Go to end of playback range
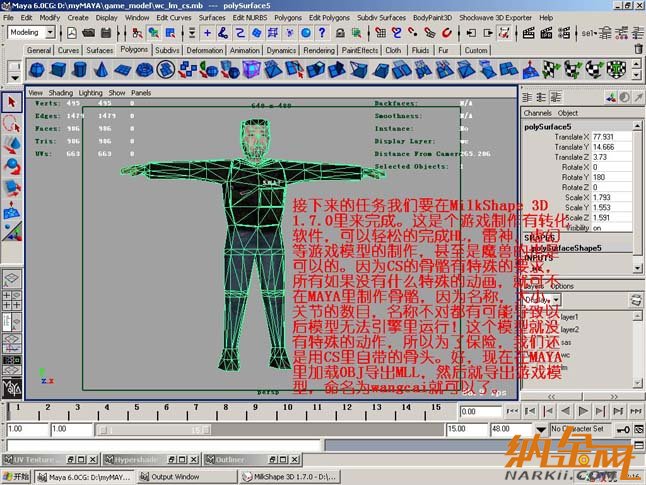This screenshot has width=646, height=485. point(636,411)
